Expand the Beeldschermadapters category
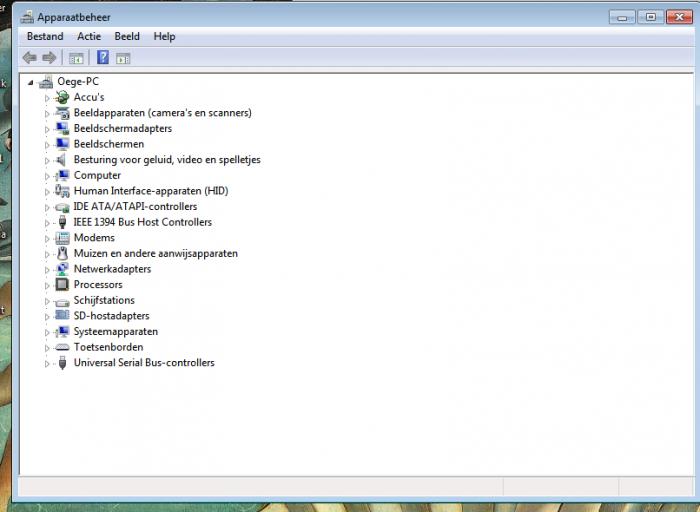Viewport: 700px width, 512px height. pos(47,129)
